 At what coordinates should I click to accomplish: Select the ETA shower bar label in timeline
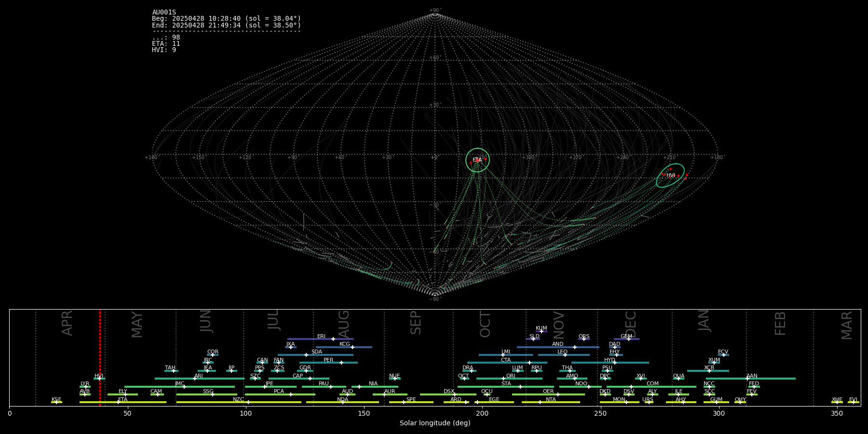point(123,400)
